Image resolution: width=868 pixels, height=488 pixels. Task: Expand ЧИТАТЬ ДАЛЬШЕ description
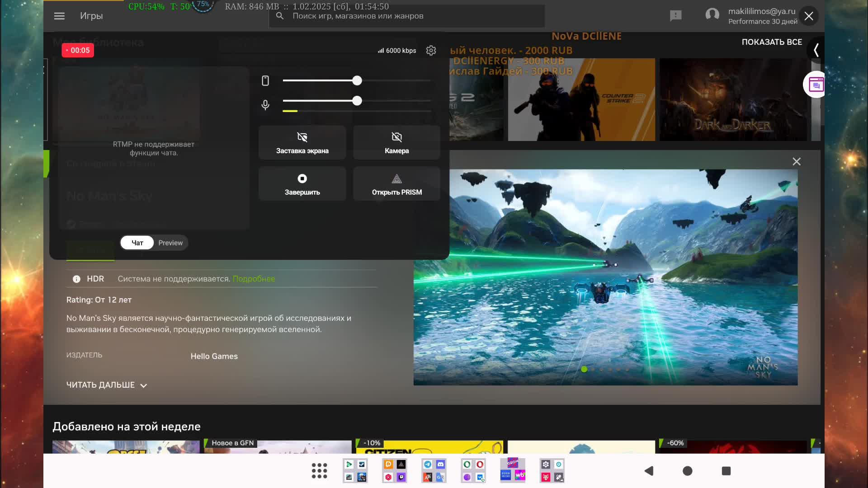107,385
